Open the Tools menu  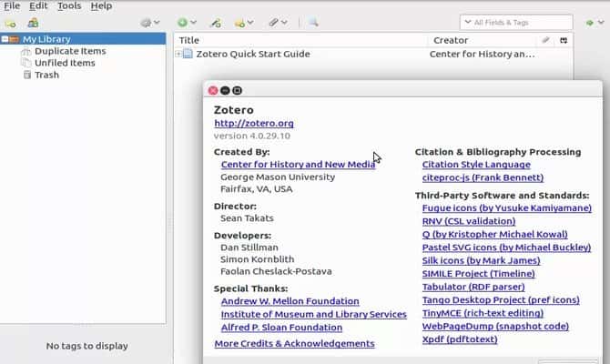(x=69, y=5)
